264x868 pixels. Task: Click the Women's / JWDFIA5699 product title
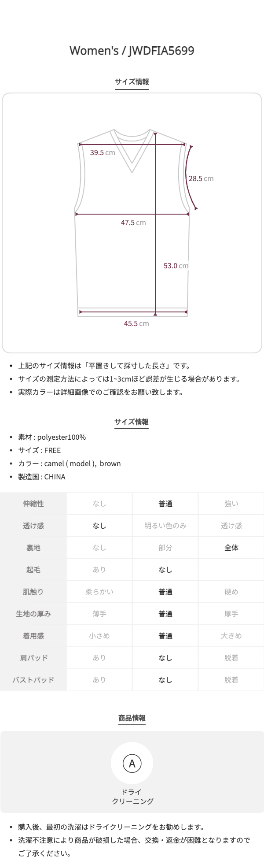coord(132,51)
